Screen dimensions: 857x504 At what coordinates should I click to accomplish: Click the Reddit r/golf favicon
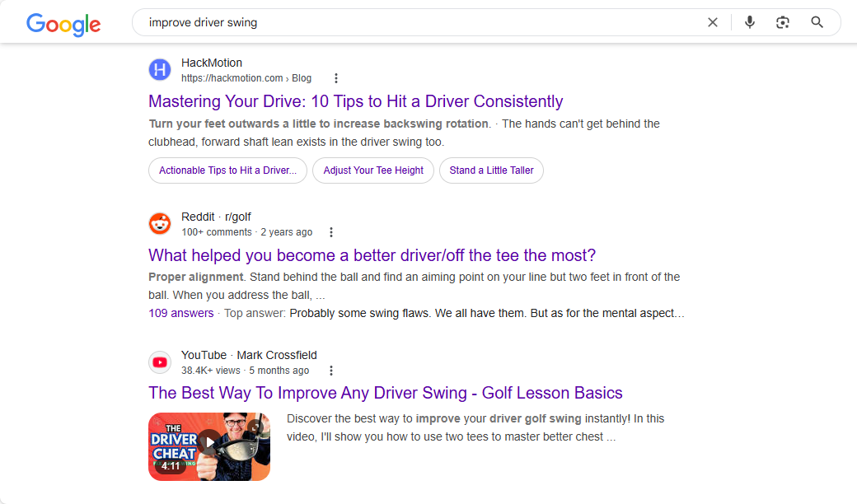point(160,223)
